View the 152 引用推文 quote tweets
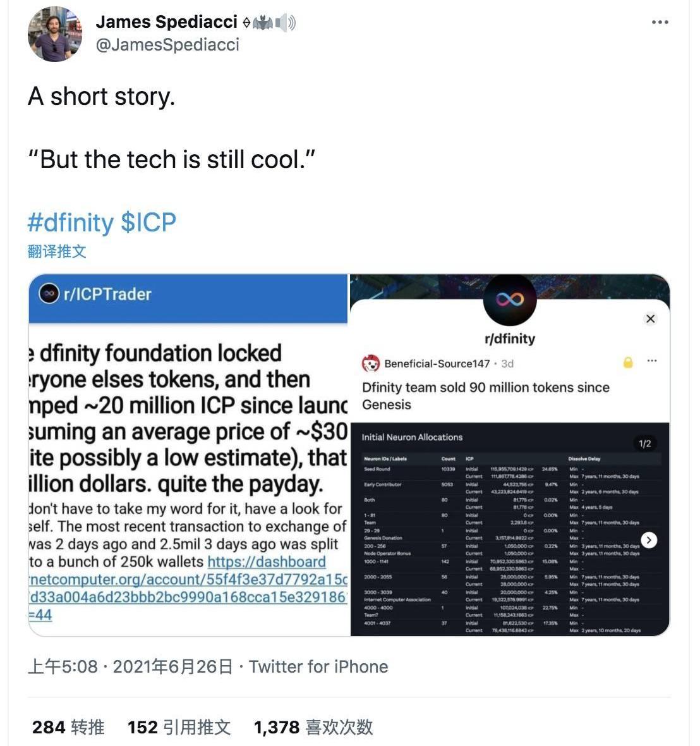This screenshot has height=746, width=700. click(x=179, y=727)
